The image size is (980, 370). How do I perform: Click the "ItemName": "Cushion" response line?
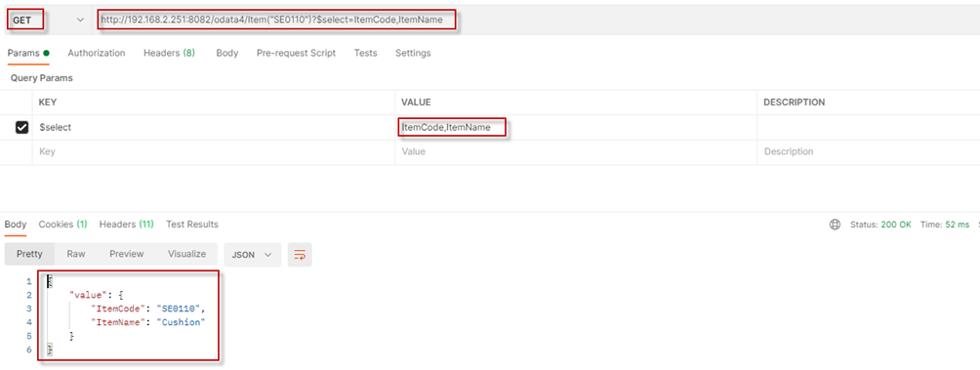[x=148, y=322]
